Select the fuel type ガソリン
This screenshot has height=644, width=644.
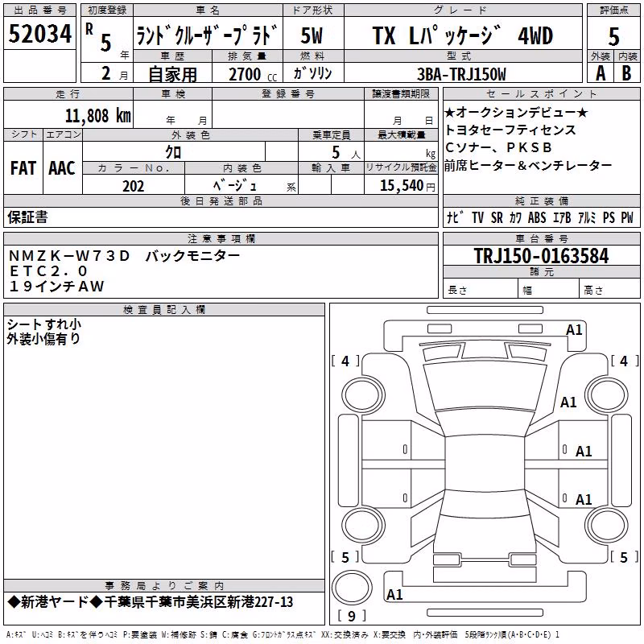point(312,73)
